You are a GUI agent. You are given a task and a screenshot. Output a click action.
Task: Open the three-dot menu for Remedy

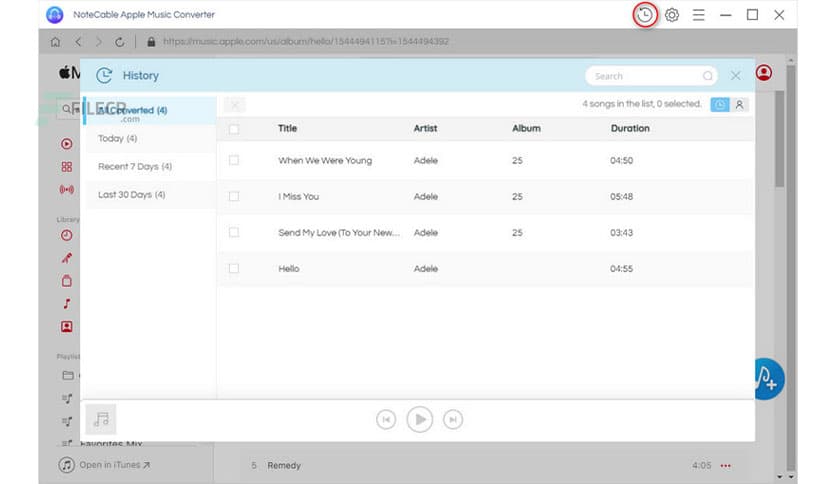[x=726, y=466]
